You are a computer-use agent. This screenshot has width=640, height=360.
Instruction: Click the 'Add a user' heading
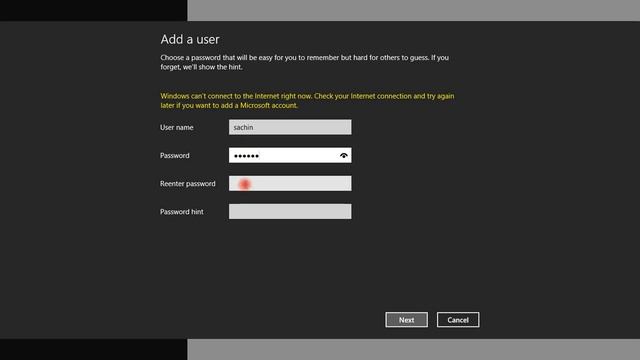tap(190, 39)
